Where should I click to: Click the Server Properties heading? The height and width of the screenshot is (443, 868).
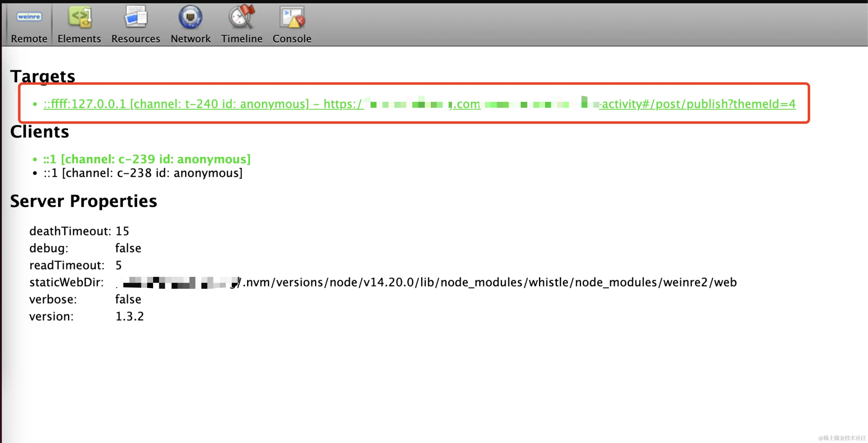click(84, 201)
